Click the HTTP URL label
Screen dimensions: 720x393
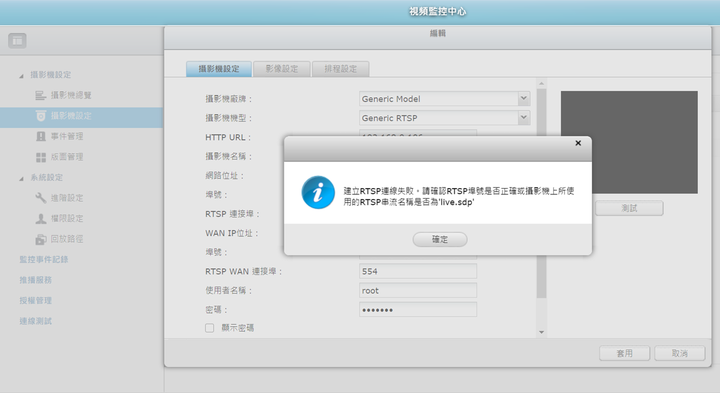228,137
